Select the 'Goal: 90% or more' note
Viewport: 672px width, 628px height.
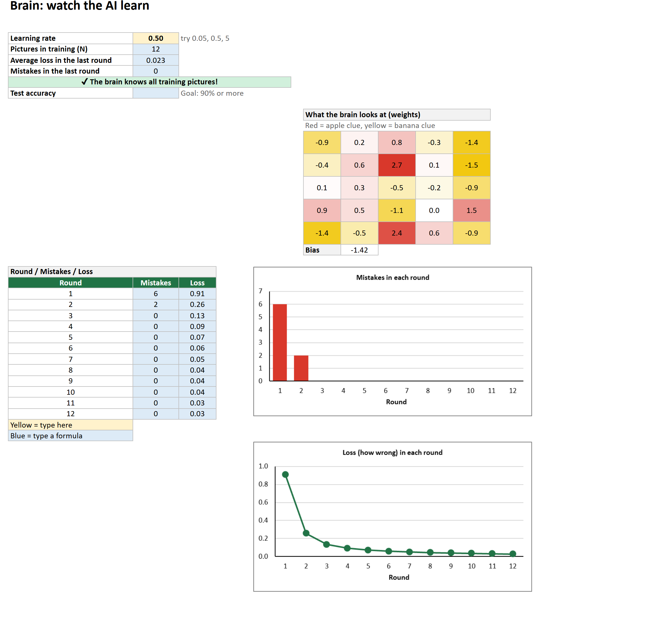click(x=212, y=93)
